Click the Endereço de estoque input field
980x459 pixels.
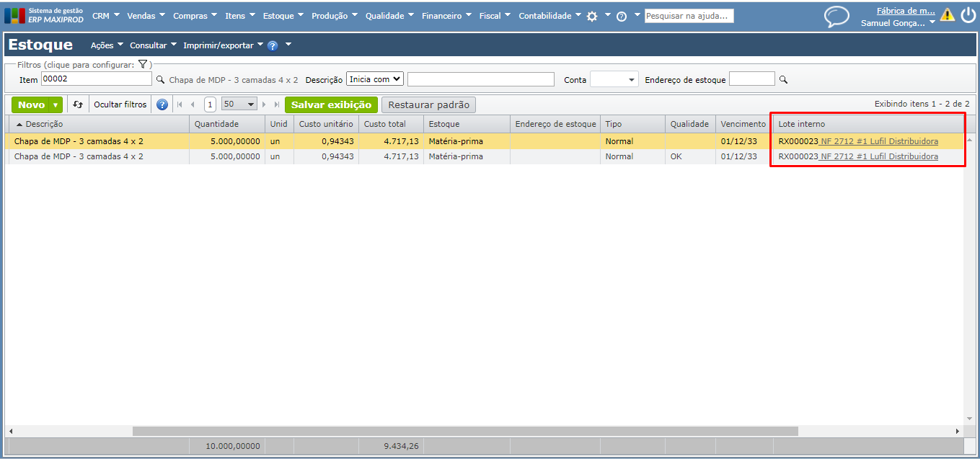(x=752, y=79)
